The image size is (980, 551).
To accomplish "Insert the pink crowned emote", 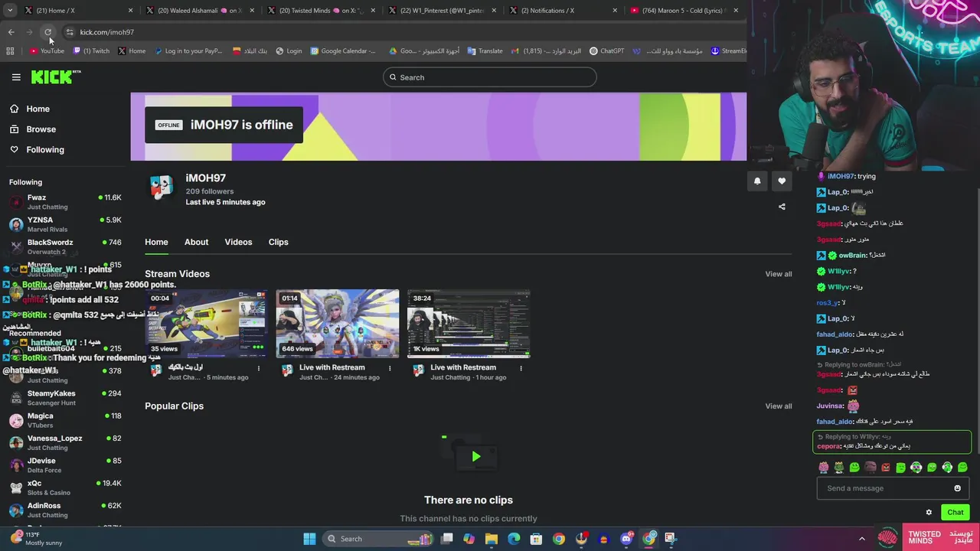I will pos(824,467).
